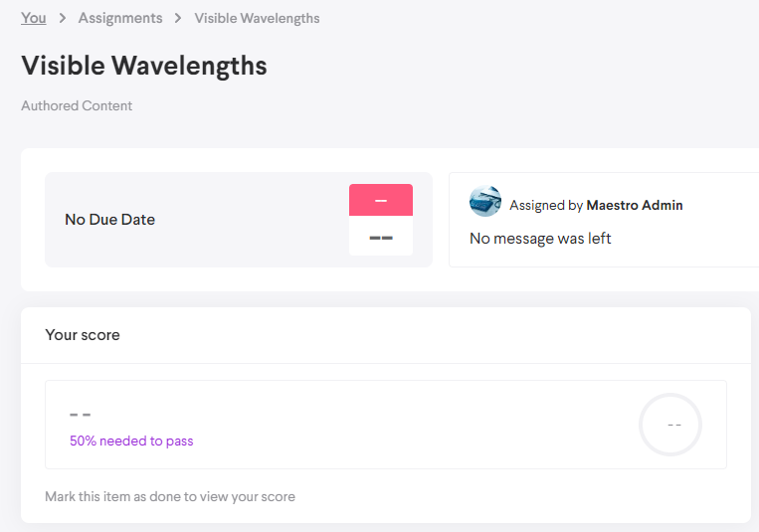
Task: Click the No Due Date text
Action: 110,220
